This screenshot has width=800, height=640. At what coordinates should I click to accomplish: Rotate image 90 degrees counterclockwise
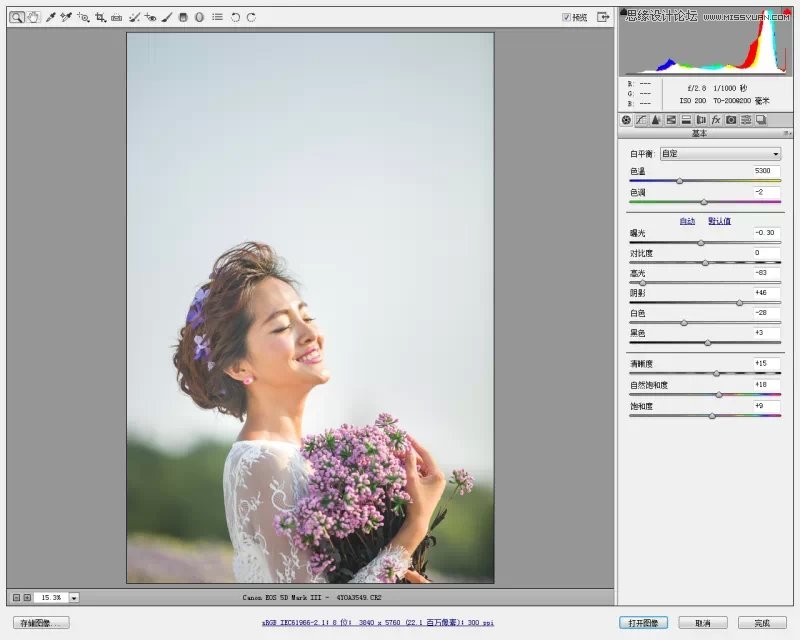coord(235,17)
